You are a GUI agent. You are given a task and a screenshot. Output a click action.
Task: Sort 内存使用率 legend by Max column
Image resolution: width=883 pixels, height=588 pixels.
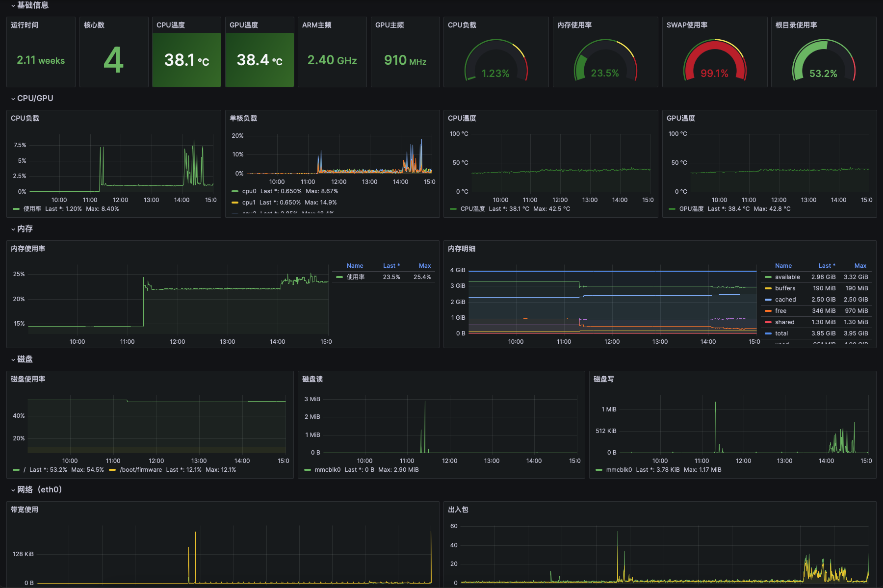(x=425, y=266)
